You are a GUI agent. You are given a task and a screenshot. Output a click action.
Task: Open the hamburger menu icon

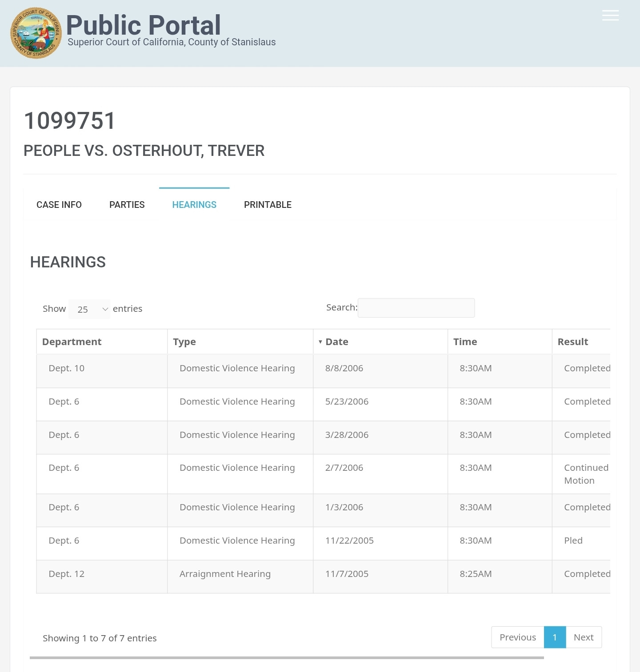pyautogui.click(x=610, y=16)
